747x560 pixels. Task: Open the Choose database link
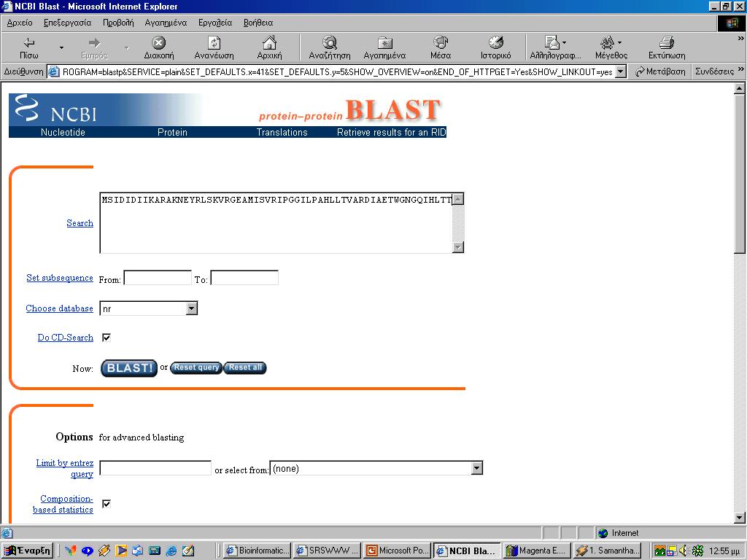click(x=60, y=308)
